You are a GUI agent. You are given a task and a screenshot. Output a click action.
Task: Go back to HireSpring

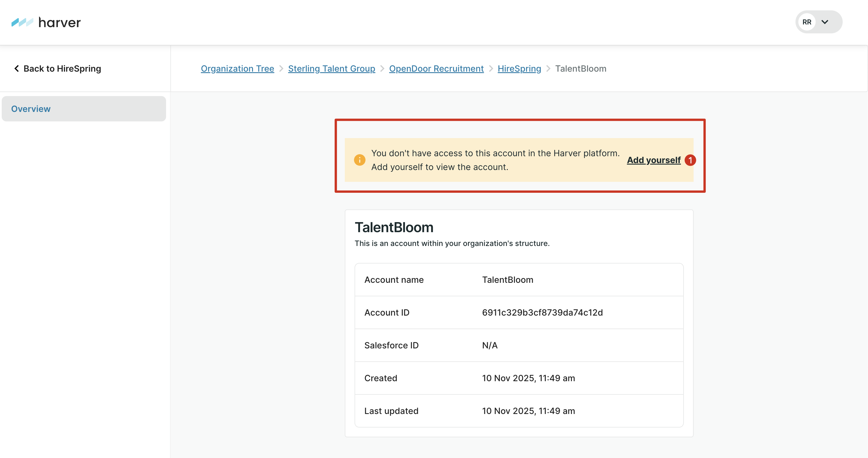pyautogui.click(x=62, y=69)
